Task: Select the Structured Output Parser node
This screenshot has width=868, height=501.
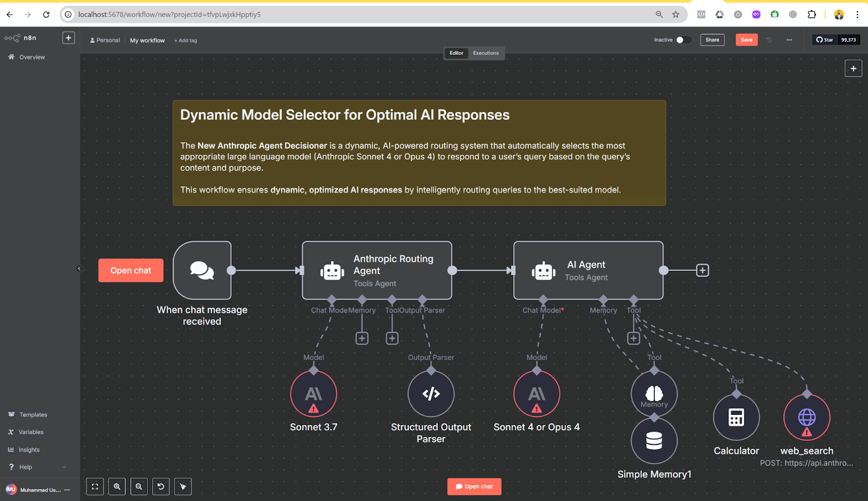Action: pos(431,394)
